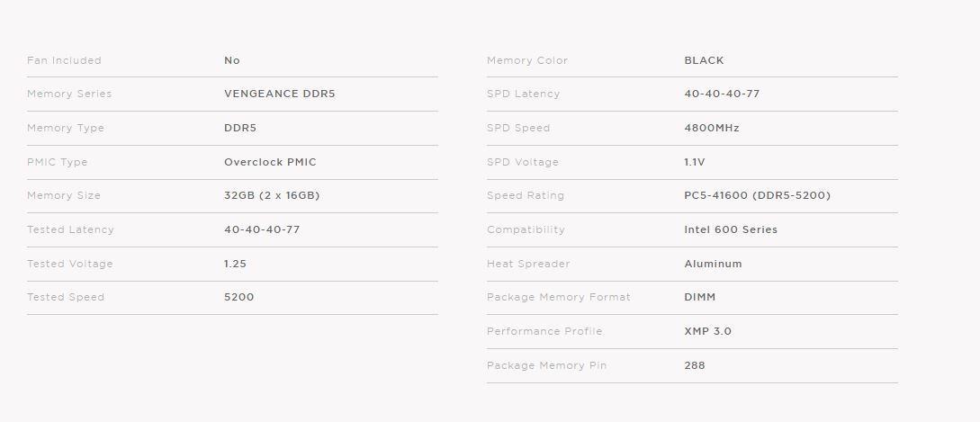The image size is (980, 422).
Task: Select the VENGEANCE DDR5 memory series value
Action: [279, 94]
